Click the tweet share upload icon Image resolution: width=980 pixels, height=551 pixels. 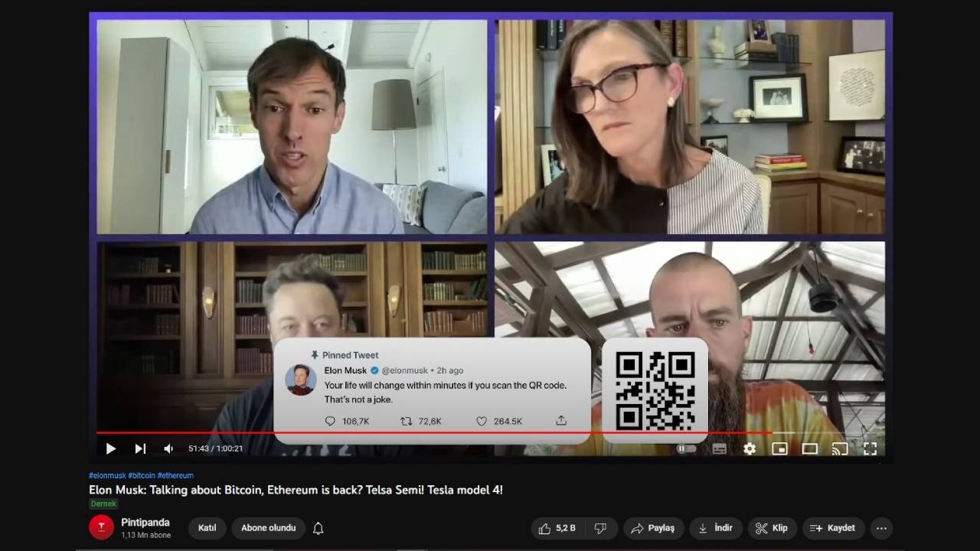point(561,420)
